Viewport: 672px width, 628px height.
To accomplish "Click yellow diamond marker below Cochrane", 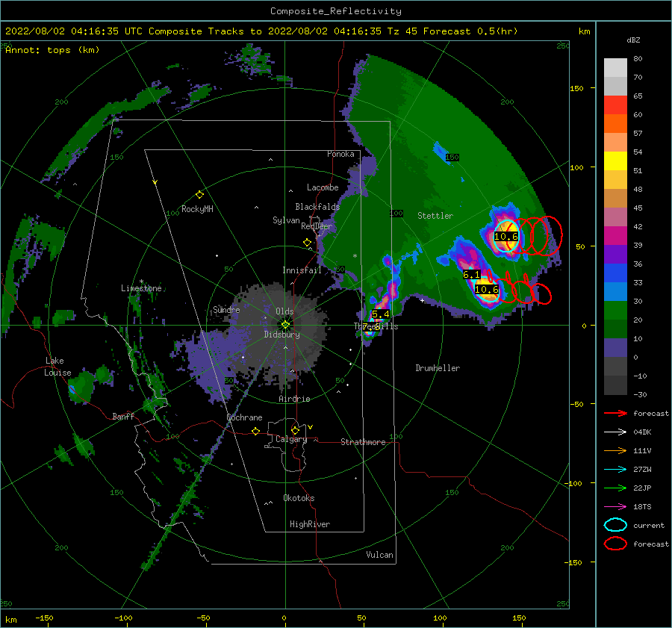I will click(256, 432).
